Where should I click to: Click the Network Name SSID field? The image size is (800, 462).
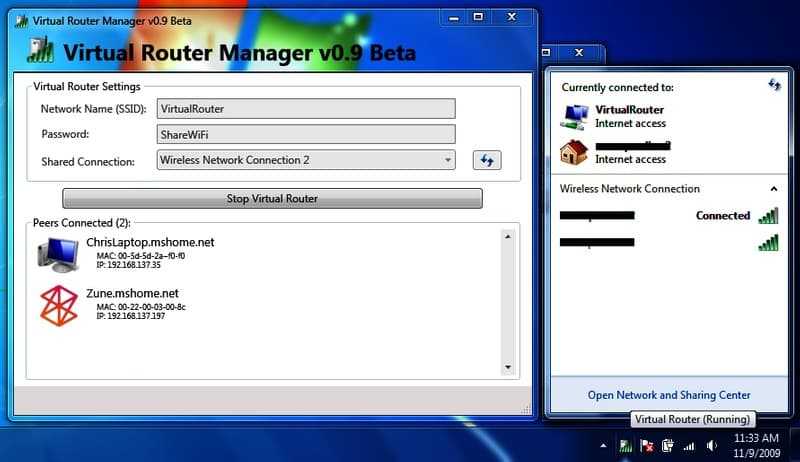(306, 109)
